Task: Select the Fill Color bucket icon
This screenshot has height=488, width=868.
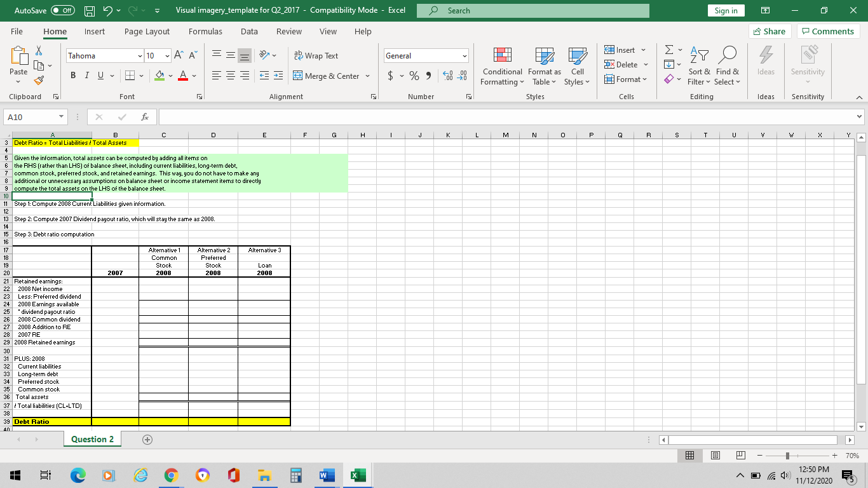Action: pos(158,75)
